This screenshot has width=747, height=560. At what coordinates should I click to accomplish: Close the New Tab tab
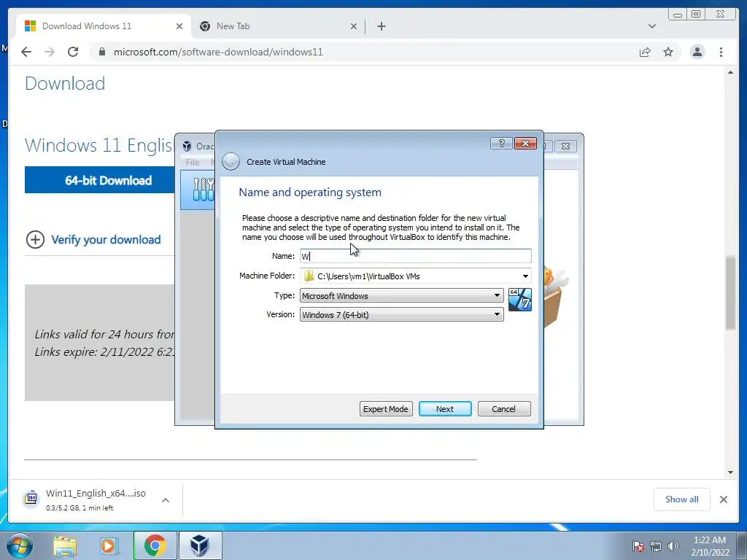(x=354, y=26)
